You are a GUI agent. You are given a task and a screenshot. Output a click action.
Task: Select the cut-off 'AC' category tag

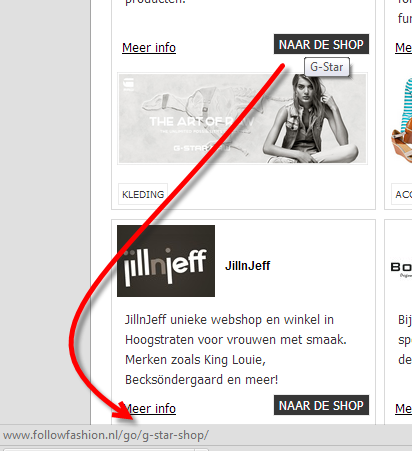[x=402, y=194]
